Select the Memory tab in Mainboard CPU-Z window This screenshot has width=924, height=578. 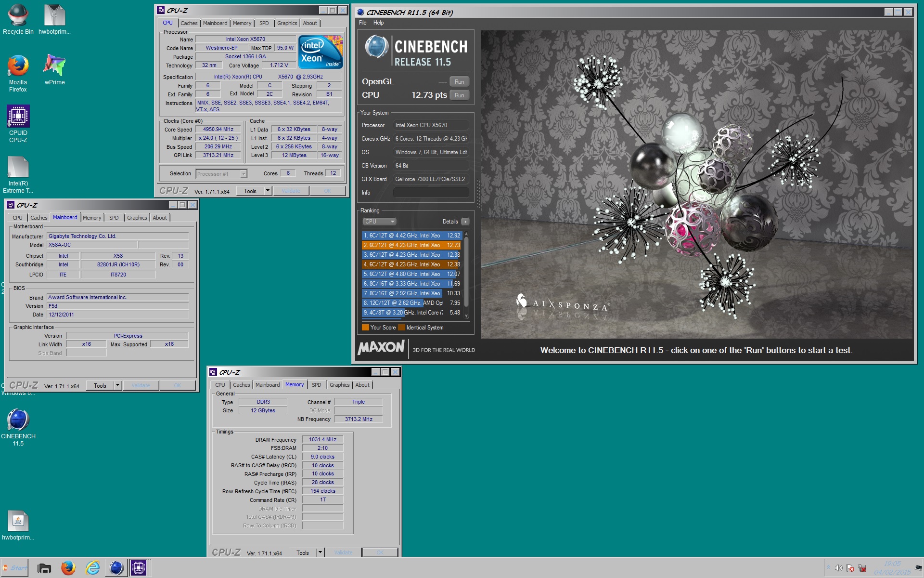[92, 218]
